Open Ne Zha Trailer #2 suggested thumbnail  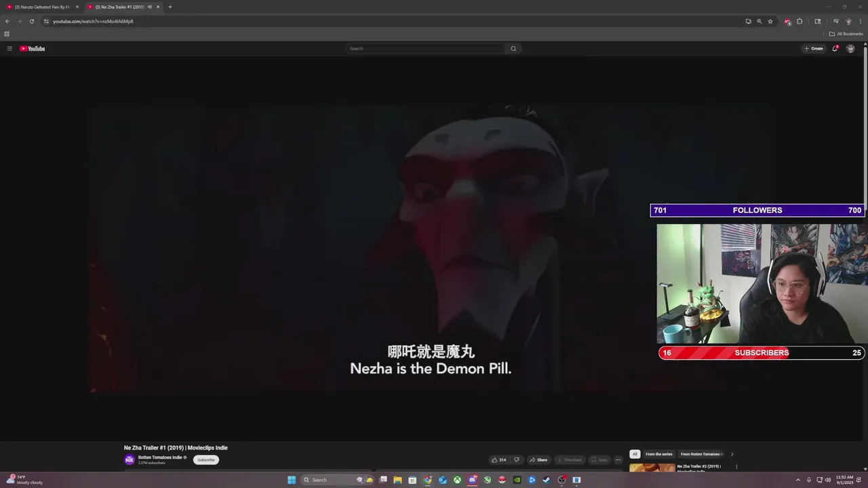[652, 467]
